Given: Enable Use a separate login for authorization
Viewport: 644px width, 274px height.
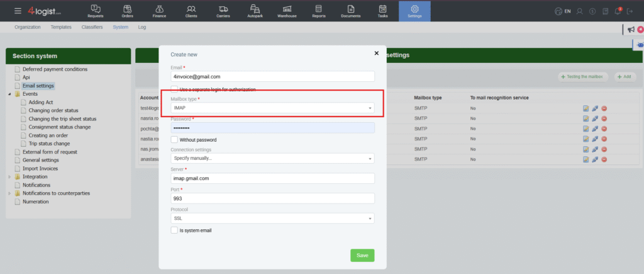Looking at the screenshot, I should click(x=174, y=89).
